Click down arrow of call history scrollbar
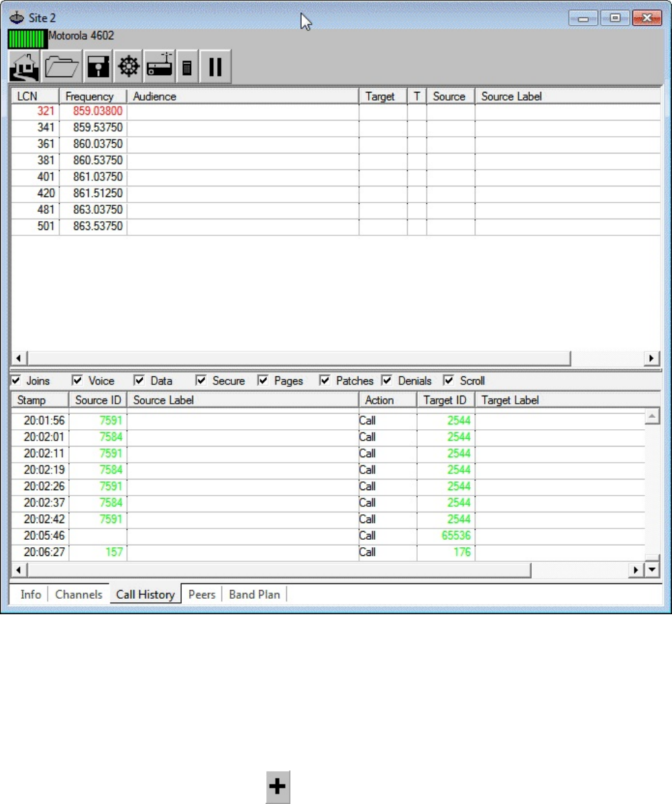This screenshot has height=804, width=672. 652,569
